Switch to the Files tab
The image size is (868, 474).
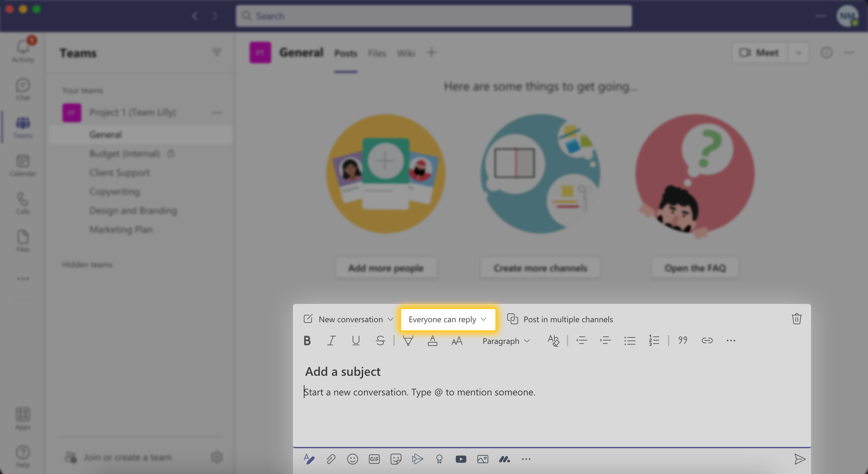point(377,53)
